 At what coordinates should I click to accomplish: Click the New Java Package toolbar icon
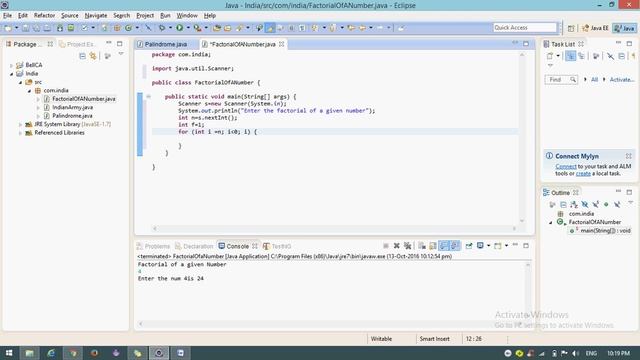[117, 28]
